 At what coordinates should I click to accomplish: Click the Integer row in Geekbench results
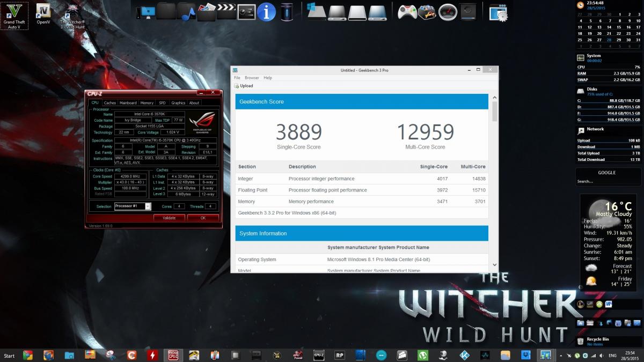click(362, 179)
